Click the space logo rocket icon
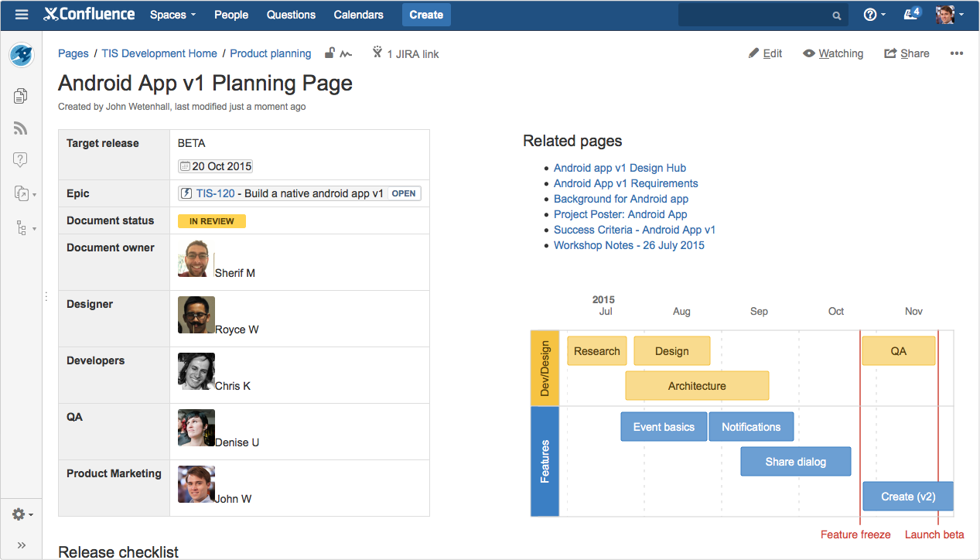The width and height of the screenshot is (980, 560). 21,55
